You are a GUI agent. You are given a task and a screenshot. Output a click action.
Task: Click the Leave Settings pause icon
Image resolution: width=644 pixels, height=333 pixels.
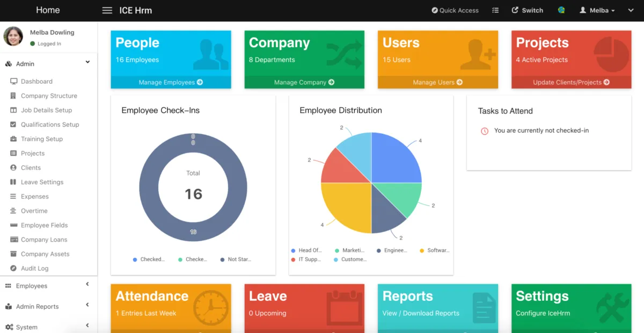tap(13, 182)
